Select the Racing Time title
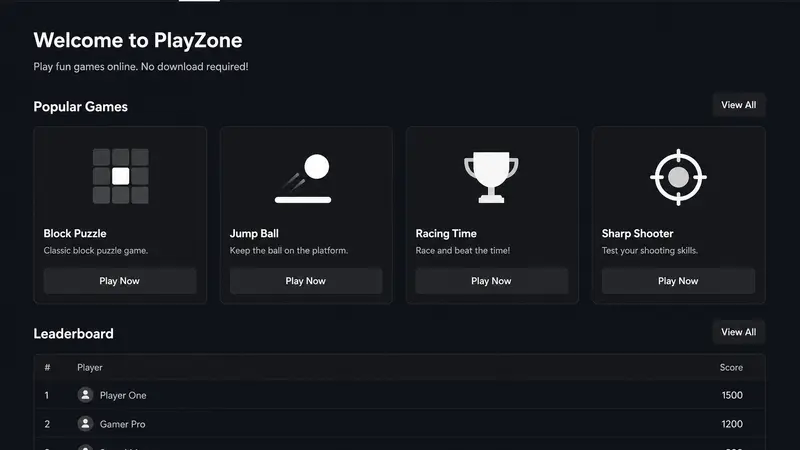 (x=446, y=234)
